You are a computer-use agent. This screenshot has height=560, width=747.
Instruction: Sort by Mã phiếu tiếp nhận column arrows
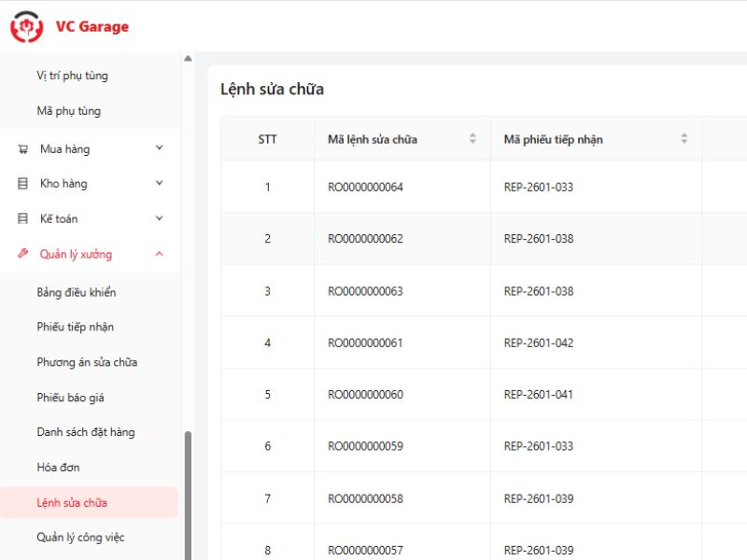pyautogui.click(x=684, y=139)
